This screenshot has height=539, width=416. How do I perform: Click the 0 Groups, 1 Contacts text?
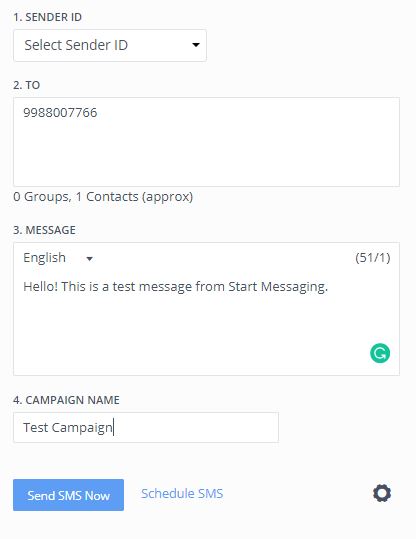pyautogui.click(x=103, y=197)
